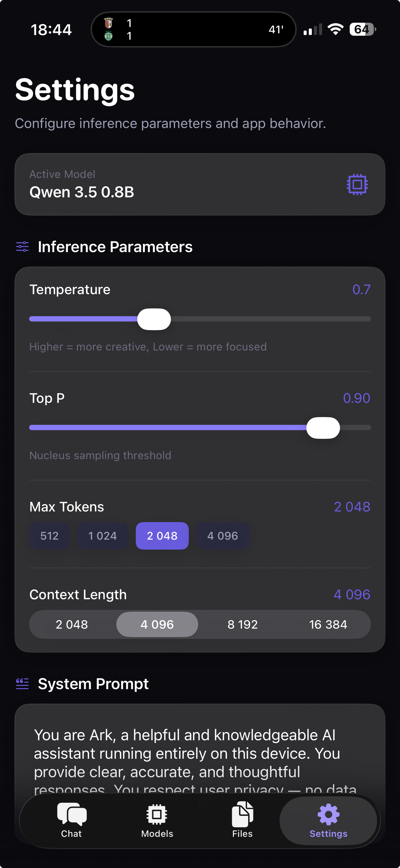The image size is (400, 868).
Task: Click the Temperature slider thumb
Action: pos(155,319)
